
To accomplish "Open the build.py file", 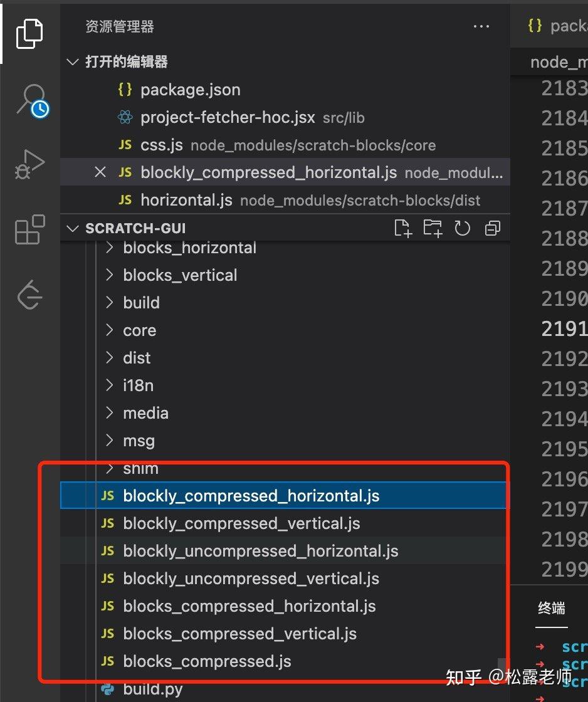I will coord(153,689).
